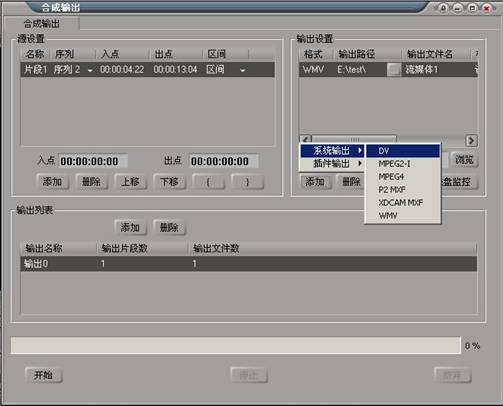Click the scroll left arrow in output settings
The width and height of the screenshot is (503, 406).
306,139
